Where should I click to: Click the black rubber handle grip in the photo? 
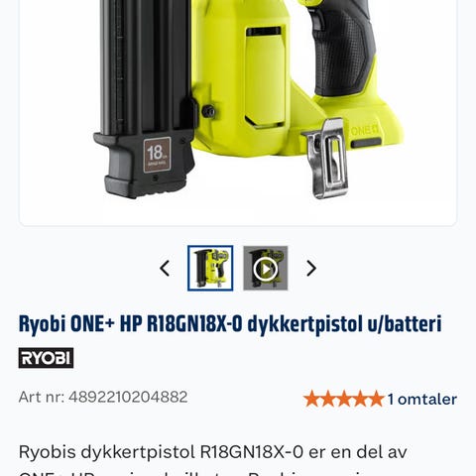point(342,50)
